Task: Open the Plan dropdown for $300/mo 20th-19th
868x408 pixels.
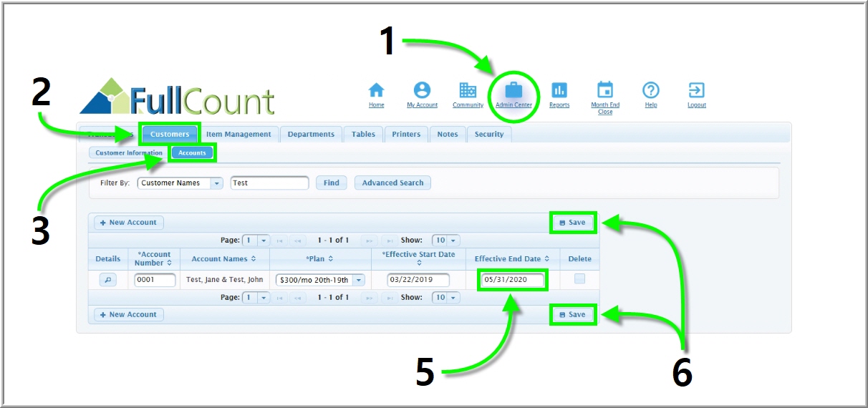Action: [359, 281]
